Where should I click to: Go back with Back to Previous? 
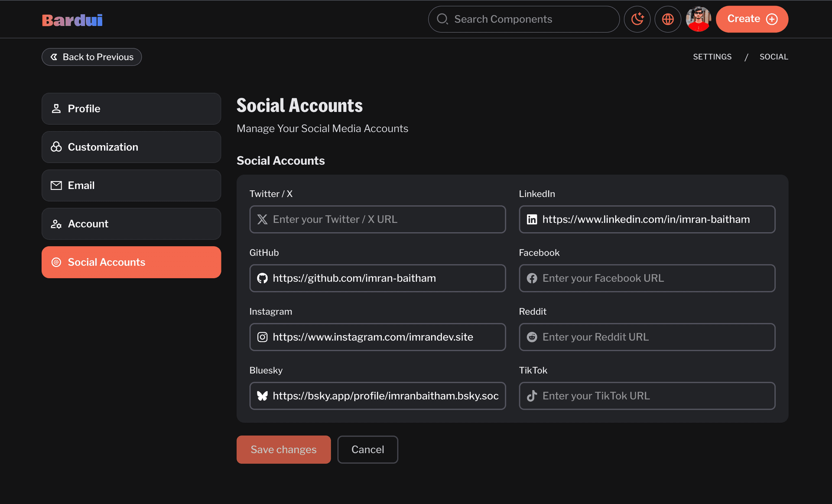pyautogui.click(x=91, y=57)
